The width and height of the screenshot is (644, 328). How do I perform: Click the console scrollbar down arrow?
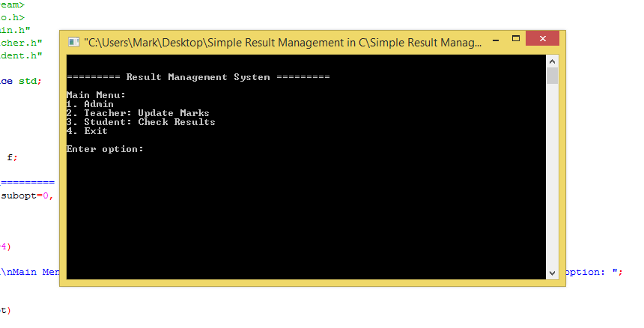[x=552, y=273]
